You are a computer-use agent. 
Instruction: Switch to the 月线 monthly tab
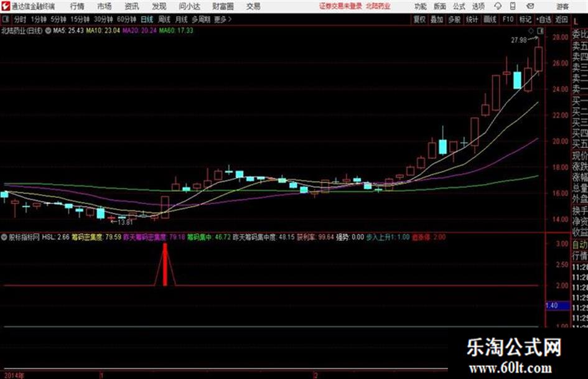pos(182,19)
